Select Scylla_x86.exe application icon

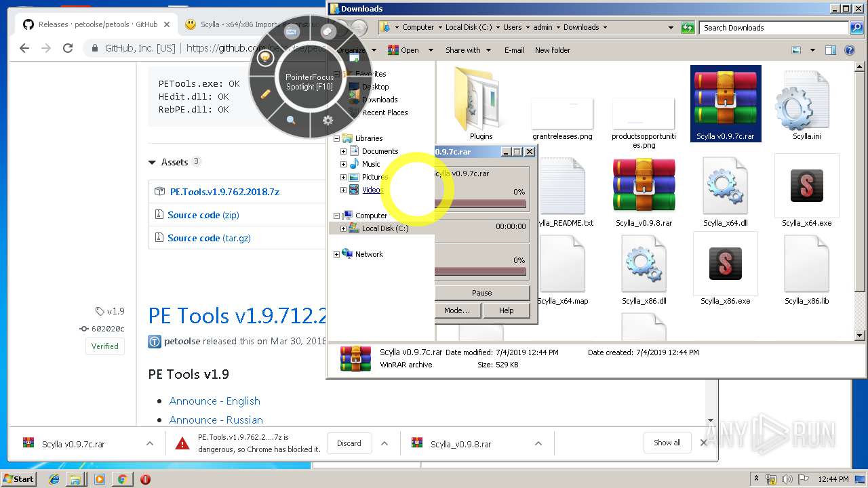tap(726, 264)
